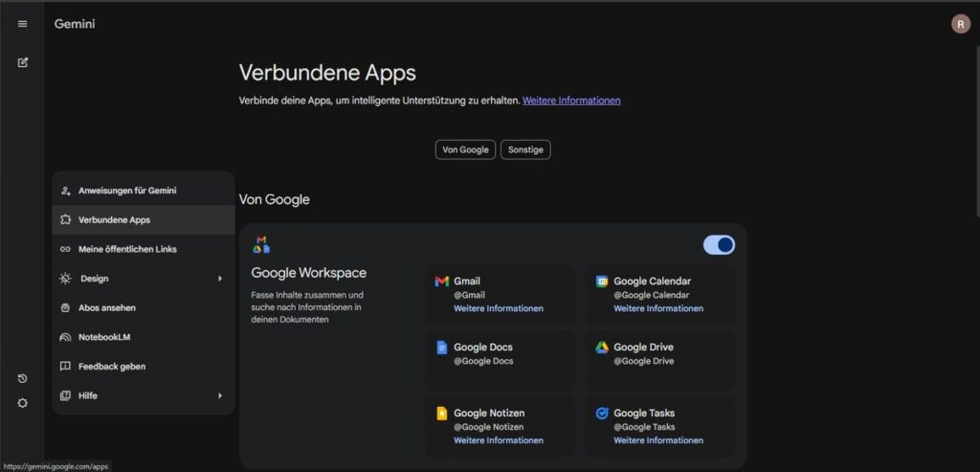This screenshot has height=472, width=980.
Task: Click the @Google Drive handle text
Action: point(643,361)
